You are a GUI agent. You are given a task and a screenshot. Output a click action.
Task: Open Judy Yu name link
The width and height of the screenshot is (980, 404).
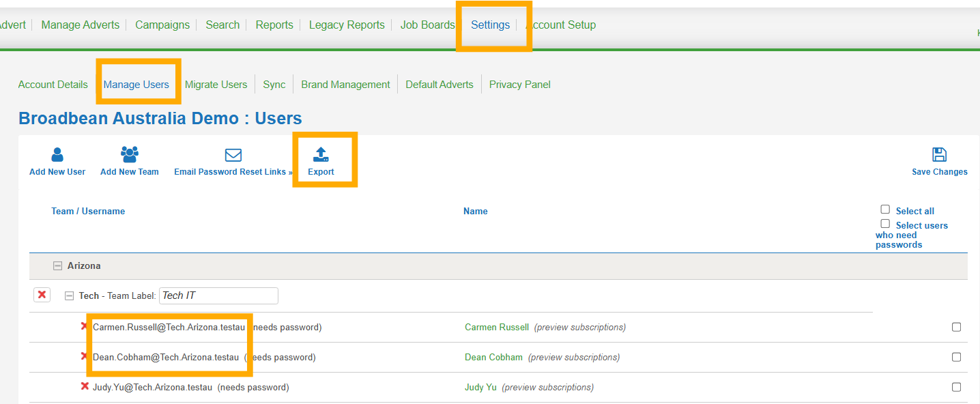coord(480,387)
